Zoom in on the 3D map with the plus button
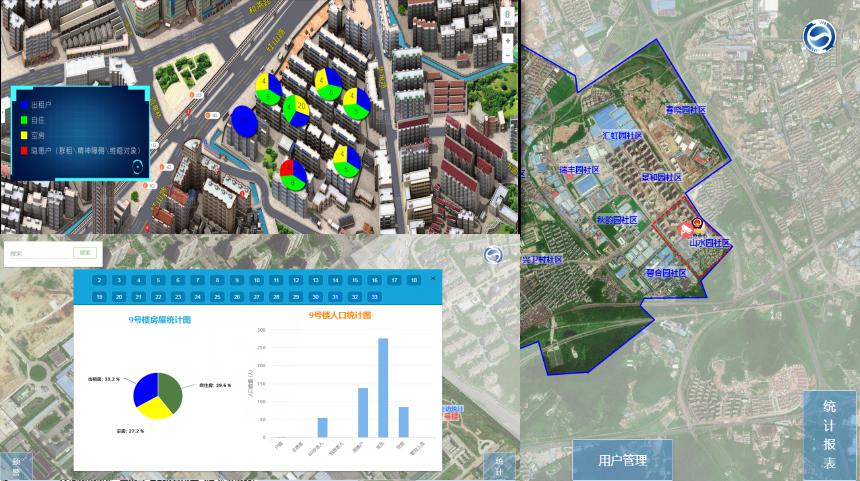The width and height of the screenshot is (860, 481). pyautogui.click(x=508, y=41)
